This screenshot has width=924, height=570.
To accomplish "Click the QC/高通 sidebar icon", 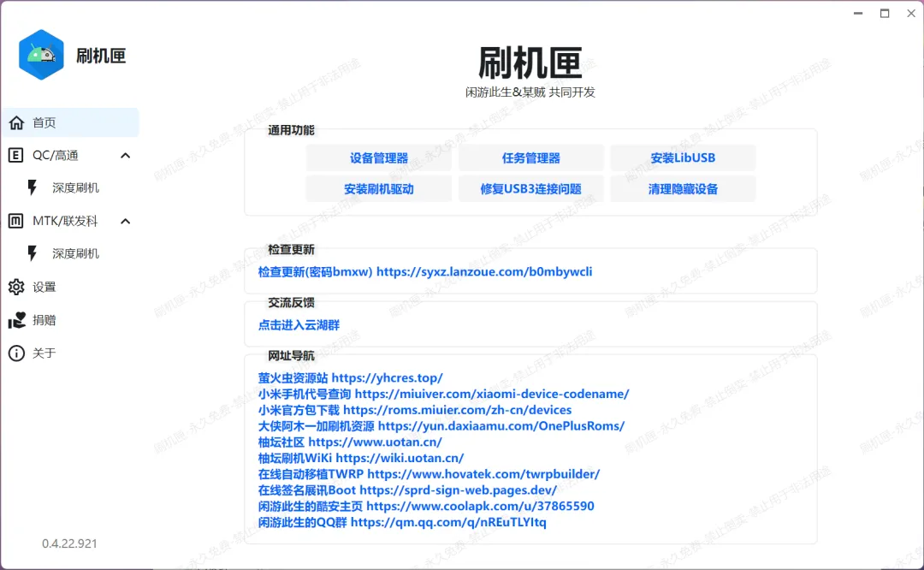I will [16, 155].
